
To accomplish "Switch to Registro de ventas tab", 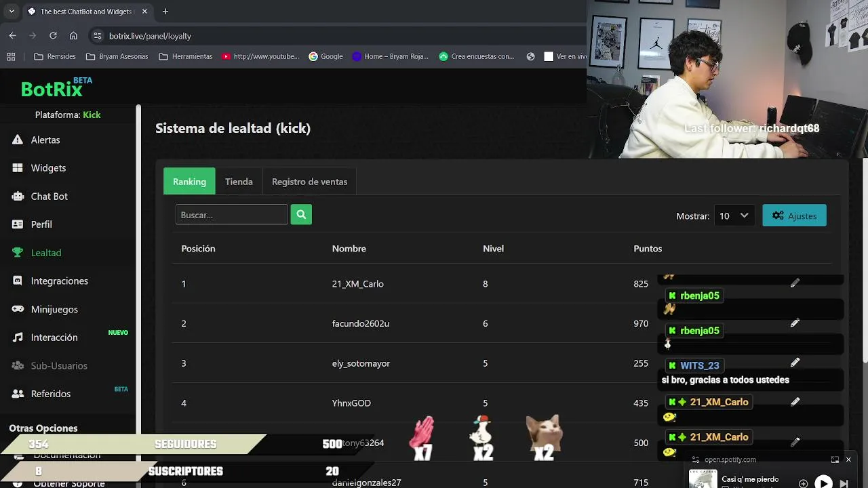I will click(x=309, y=182).
